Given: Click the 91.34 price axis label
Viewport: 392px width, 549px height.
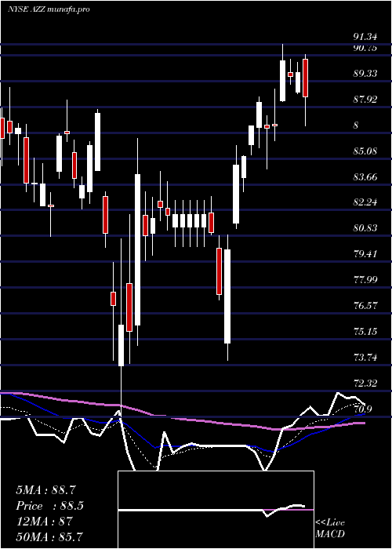Looking at the screenshot, I should (365, 37).
